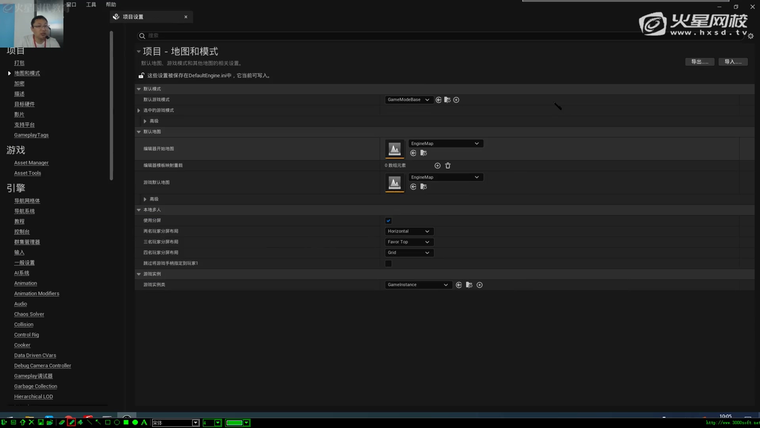Click the arrow icon beside the GameModeBase dropdown
The width and height of the screenshot is (760, 428).
(438, 100)
